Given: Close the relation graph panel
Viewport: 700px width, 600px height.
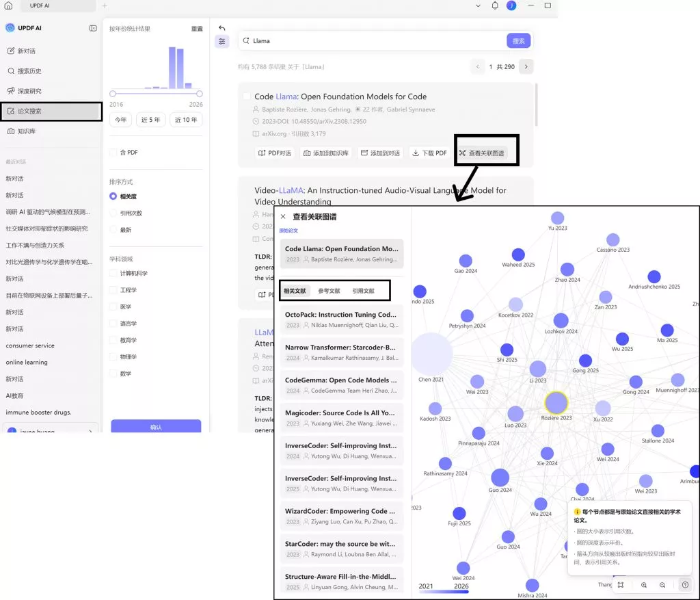Looking at the screenshot, I should 283,217.
